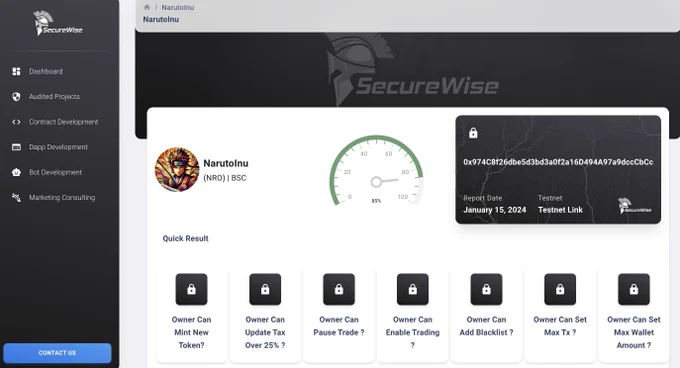Click the lock icon above Owner Can Add Blacklist

[x=486, y=289]
